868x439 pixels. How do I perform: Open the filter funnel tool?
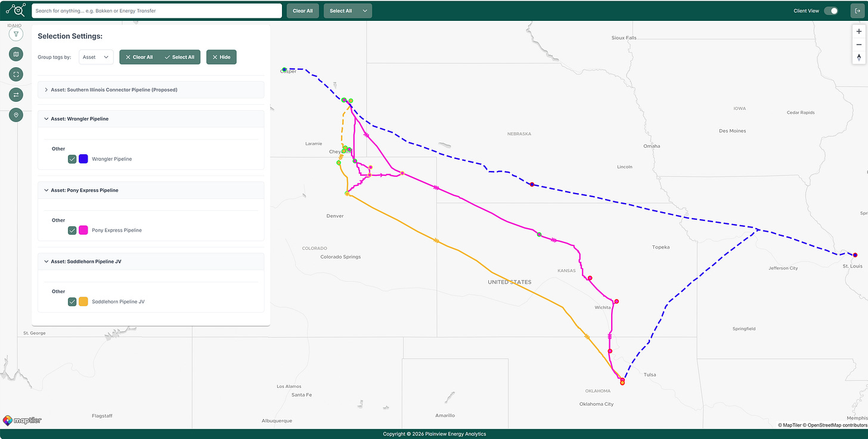click(16, 34)
